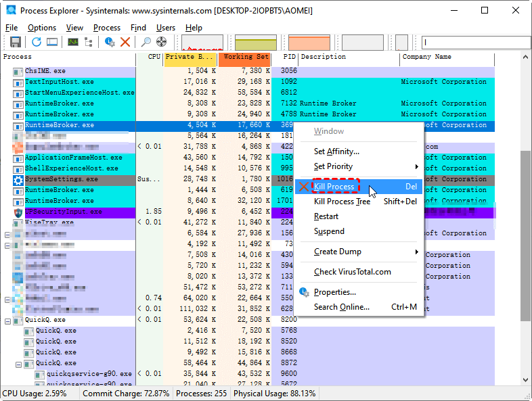532x401 pixels.
Task: Click the Save toolbar icon
Action: (x=16, y=42)
